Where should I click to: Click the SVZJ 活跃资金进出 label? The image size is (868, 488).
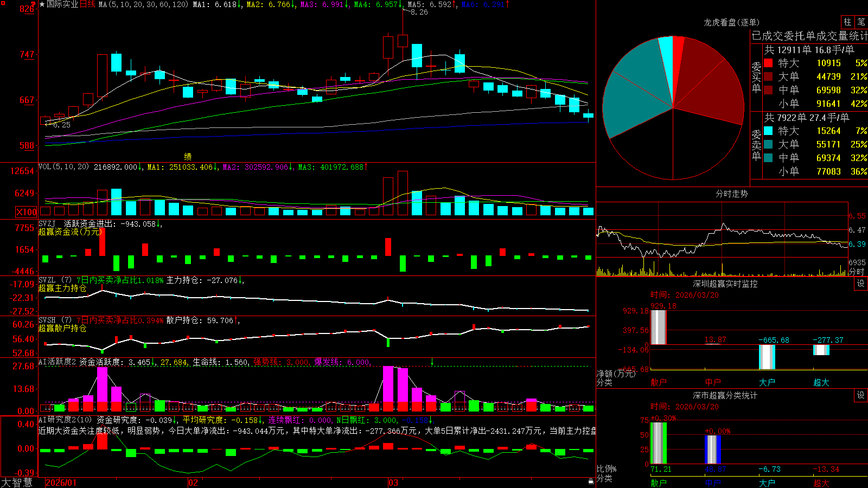pos(79,223)
